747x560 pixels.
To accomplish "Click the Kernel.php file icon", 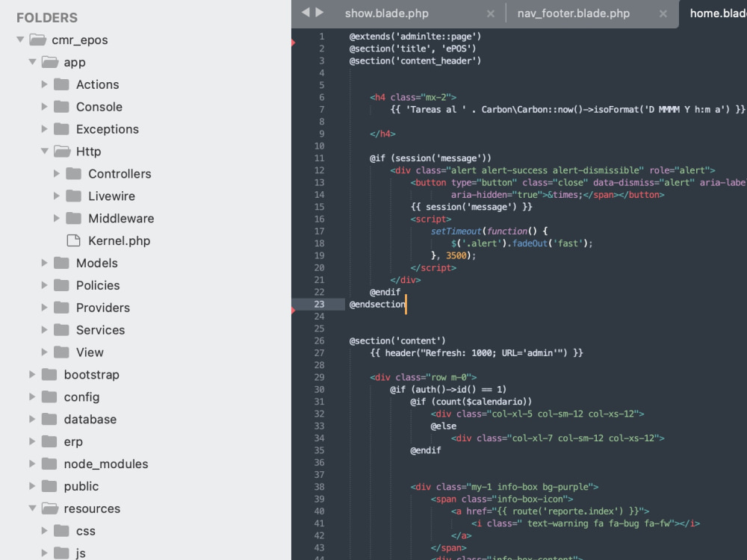I will point(73,240).
